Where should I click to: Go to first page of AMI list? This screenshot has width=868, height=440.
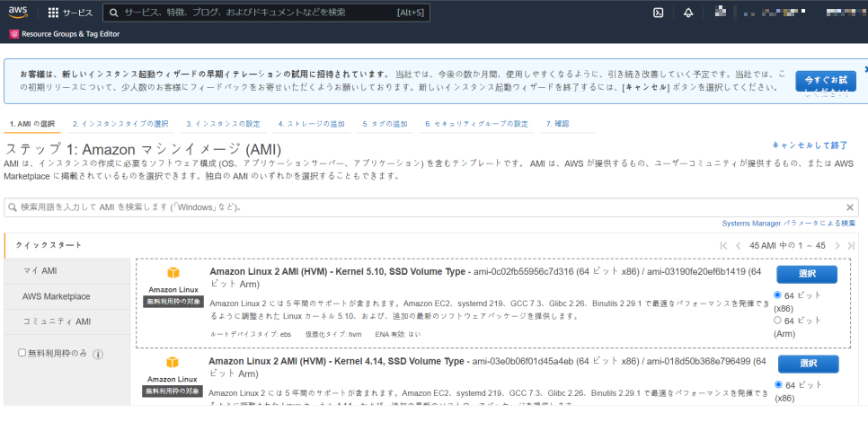pyautogui.click(x=723, y=246)
